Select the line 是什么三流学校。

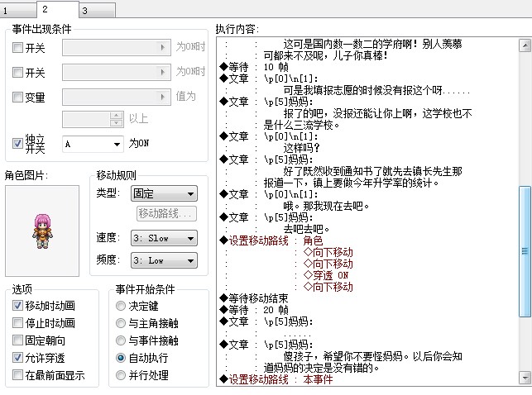tap(302, 125)
